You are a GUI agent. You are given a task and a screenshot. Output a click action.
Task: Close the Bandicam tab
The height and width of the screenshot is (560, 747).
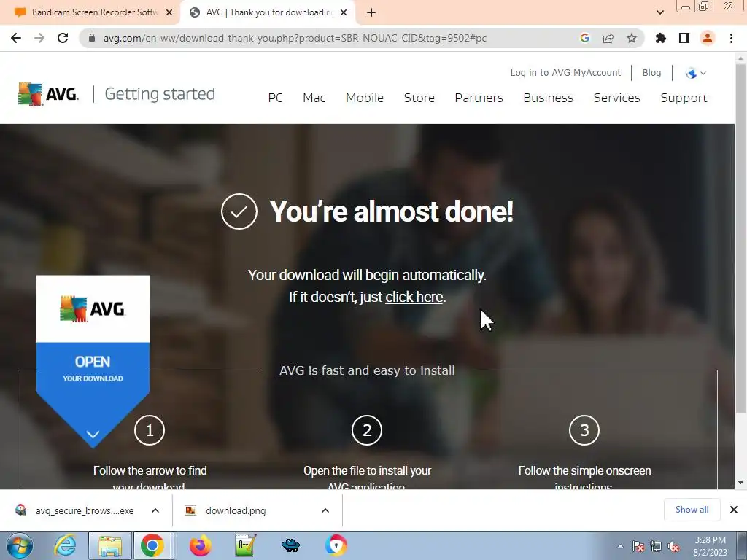[x=169, y=13]
